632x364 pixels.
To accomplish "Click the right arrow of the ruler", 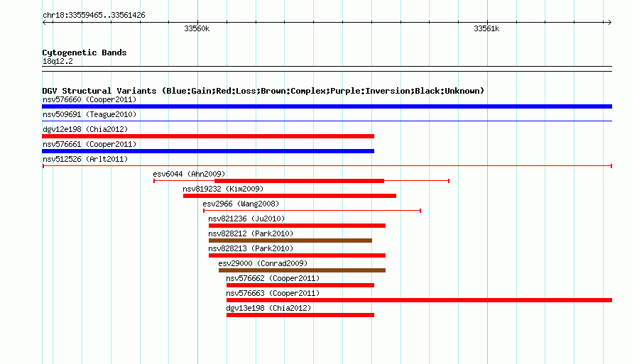I will click(609, 22).
